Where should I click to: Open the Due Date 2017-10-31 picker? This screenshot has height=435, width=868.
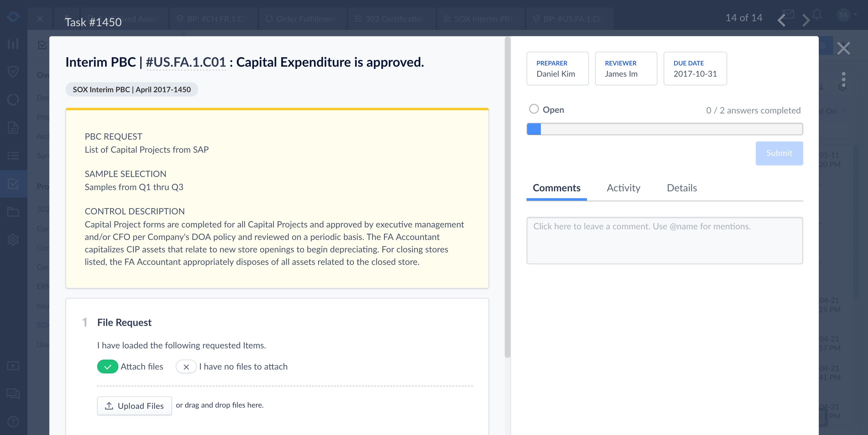point(695,69)
